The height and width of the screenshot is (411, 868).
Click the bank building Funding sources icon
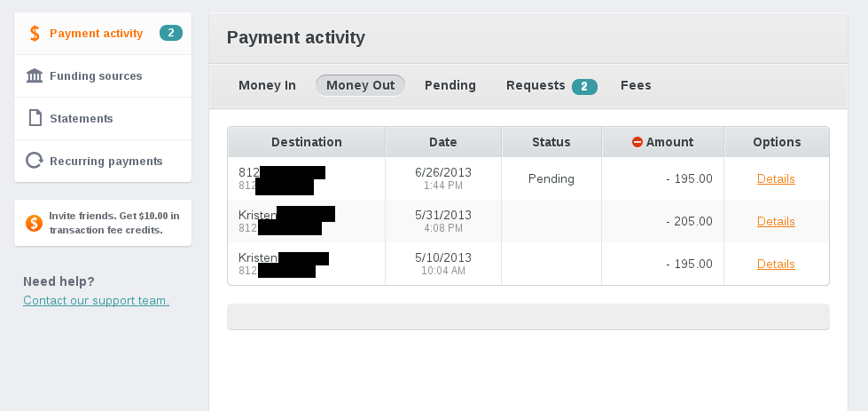tap(35, 75)
